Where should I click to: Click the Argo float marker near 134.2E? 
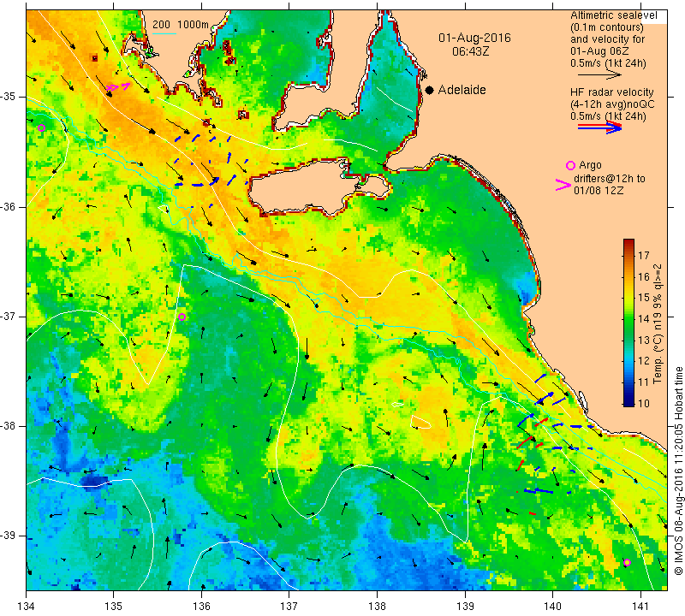click(41, 128)
